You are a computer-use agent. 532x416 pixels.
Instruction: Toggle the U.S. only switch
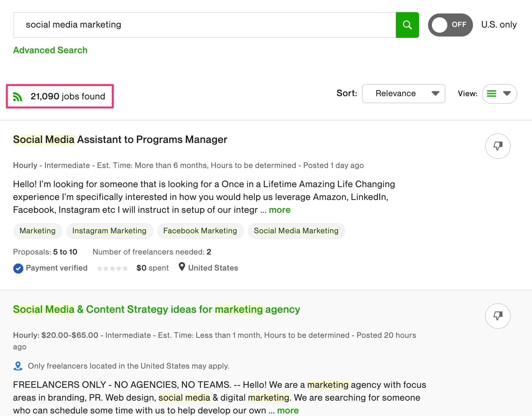[450, 25]
